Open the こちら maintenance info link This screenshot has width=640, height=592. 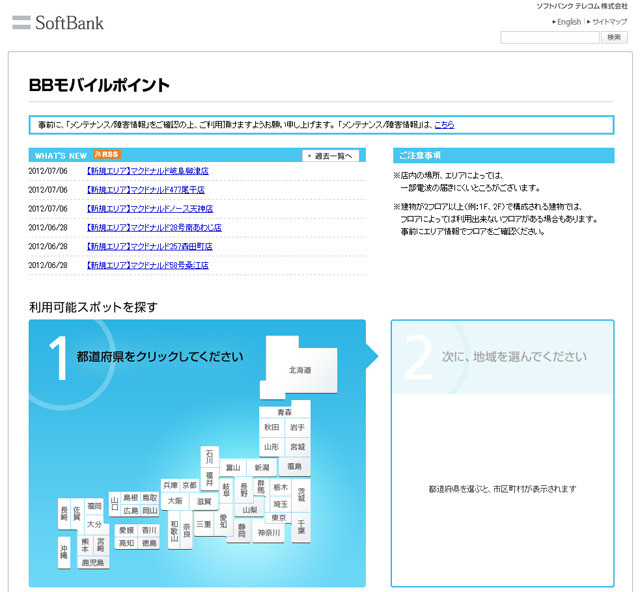(444, 125)
